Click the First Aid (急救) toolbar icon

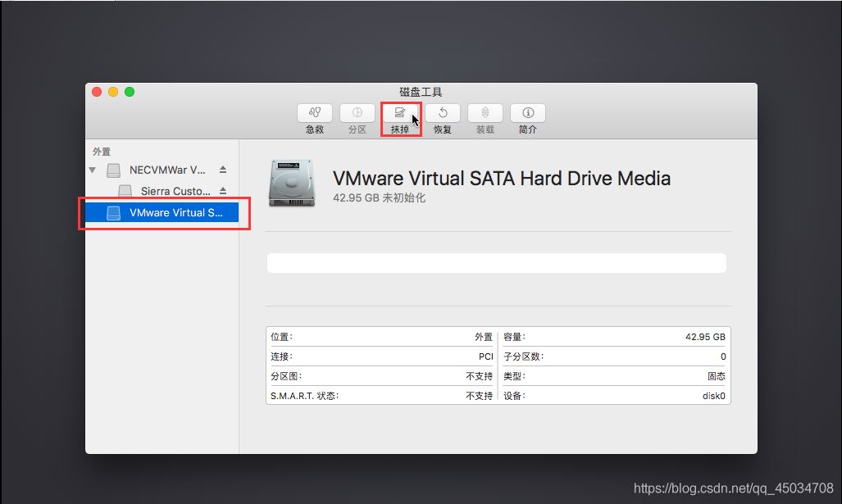click(315, 113)
